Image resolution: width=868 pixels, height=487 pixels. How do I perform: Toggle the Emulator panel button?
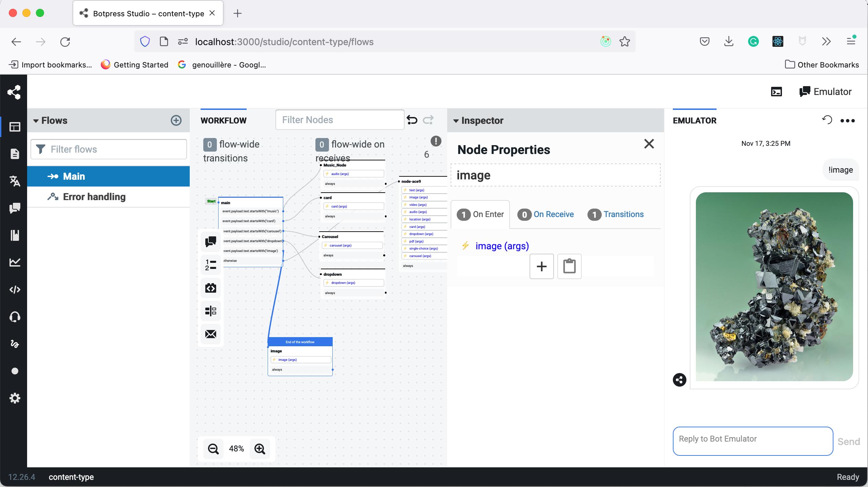(825, 92)
